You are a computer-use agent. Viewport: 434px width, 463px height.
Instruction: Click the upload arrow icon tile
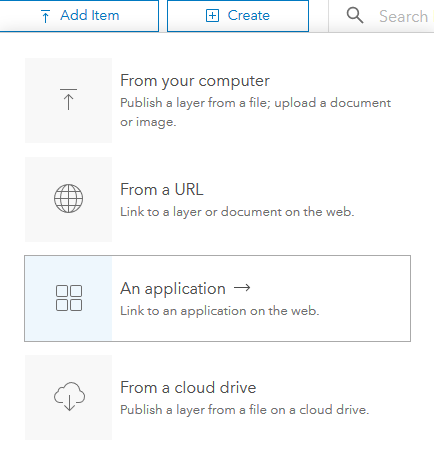click(x=68, y=100)
